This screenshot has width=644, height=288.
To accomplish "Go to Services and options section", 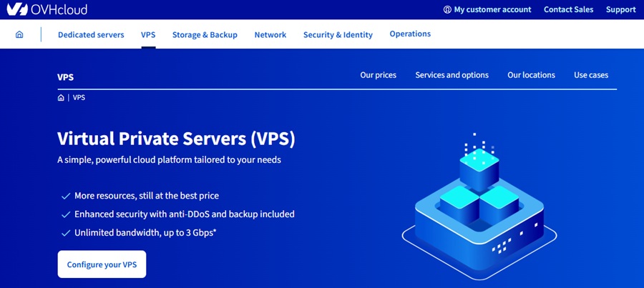I will [452, 75].
